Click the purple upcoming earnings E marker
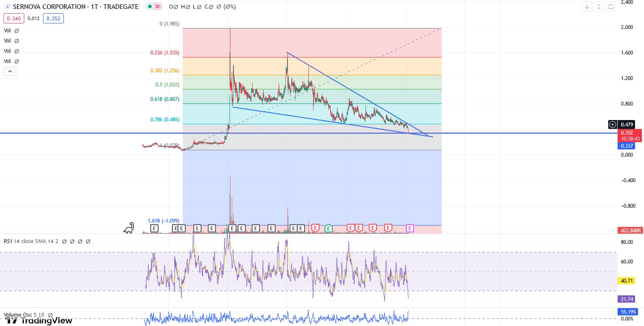Image resolution: width=644 pixels, height=326 pixels. coord(410,229)
